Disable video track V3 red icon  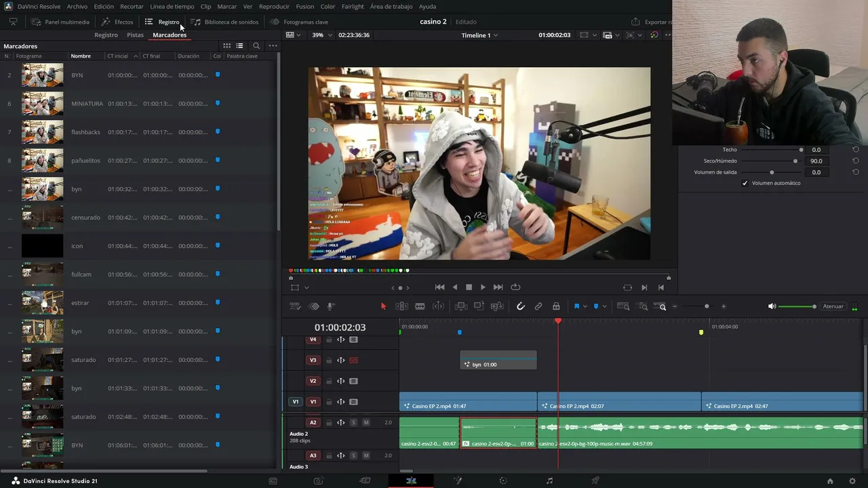pos(353,360)
